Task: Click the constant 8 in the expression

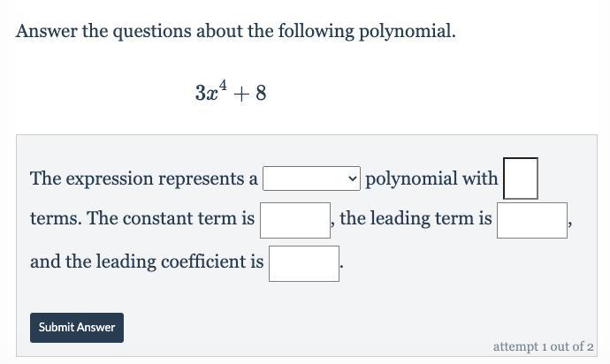Action: (261, 93)
